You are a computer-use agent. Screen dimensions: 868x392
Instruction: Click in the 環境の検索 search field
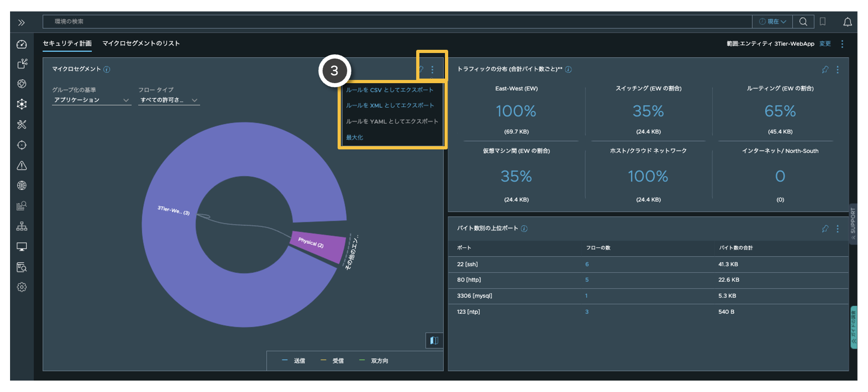point(397,21)
